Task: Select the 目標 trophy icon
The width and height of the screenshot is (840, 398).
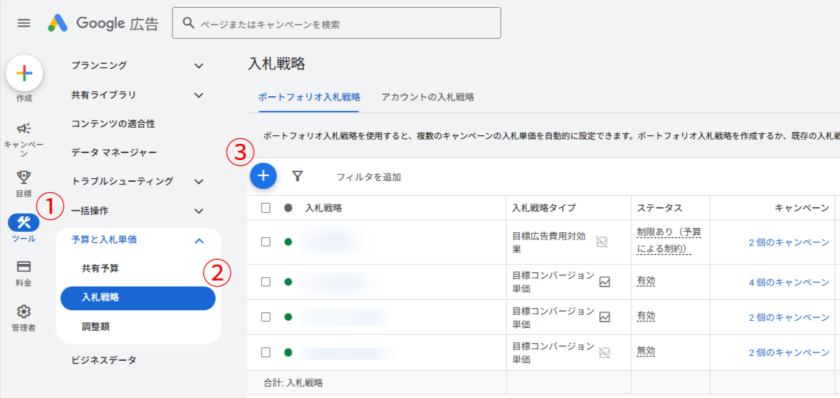Action: point(24,177)
